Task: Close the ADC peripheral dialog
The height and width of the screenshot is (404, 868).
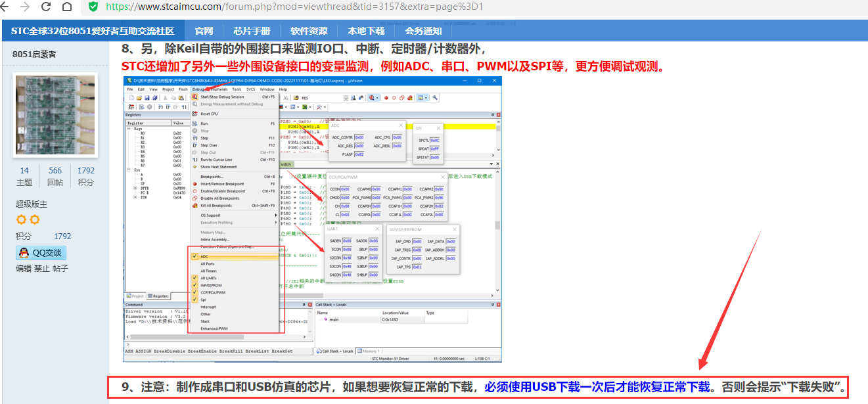Action: [x=401, y=125]
